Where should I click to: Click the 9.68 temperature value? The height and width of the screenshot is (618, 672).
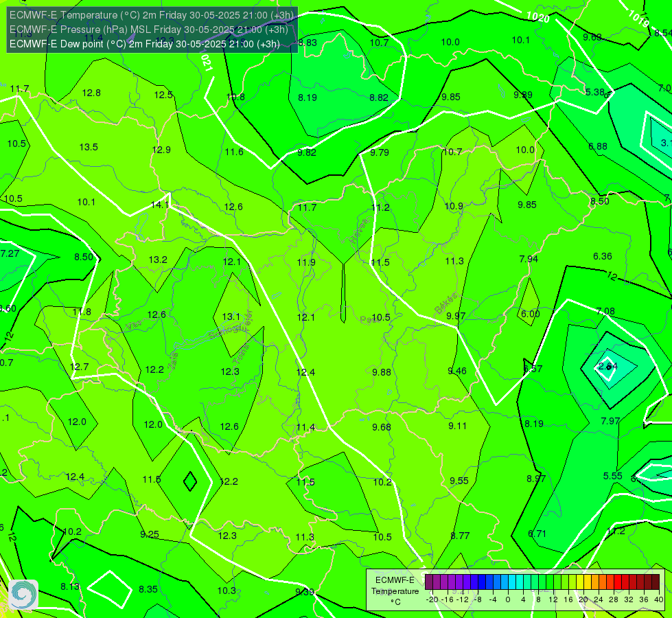382,427
